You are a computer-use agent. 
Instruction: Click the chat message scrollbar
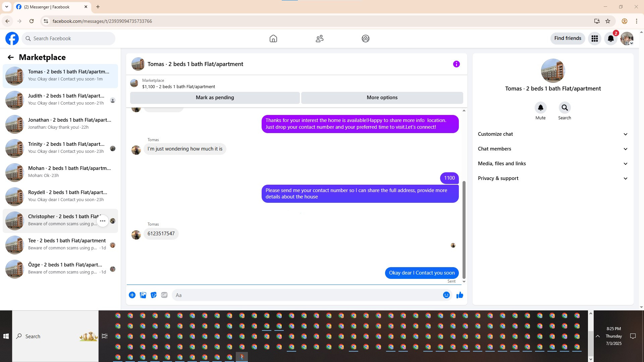pos(464,230)
